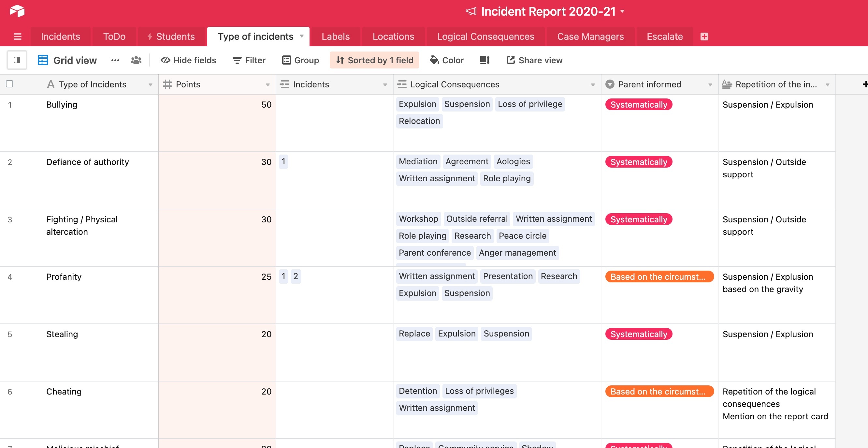Open Parent informed column dropdown arrow

(x=710, y=85)
